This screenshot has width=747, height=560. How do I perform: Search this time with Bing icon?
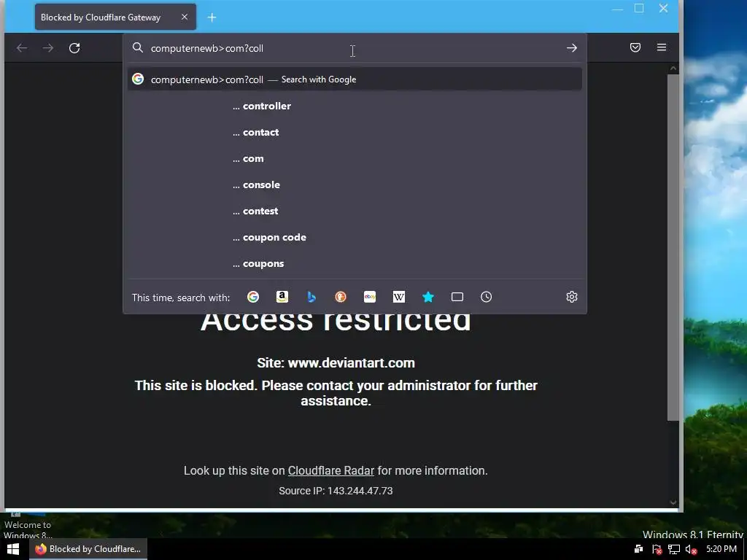(x=311, y=297)
